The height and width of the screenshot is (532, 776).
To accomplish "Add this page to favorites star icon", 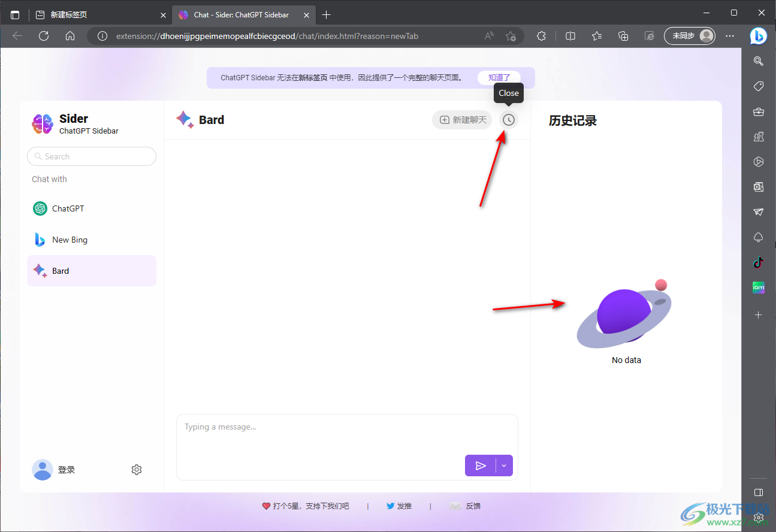I will 511,36.
